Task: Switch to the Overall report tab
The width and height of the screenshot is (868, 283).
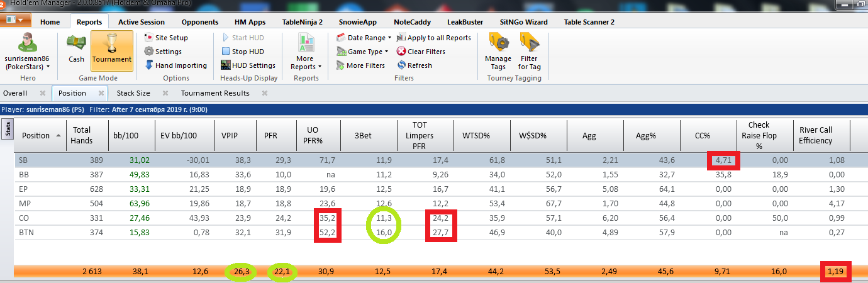Action: click(16, 93)
